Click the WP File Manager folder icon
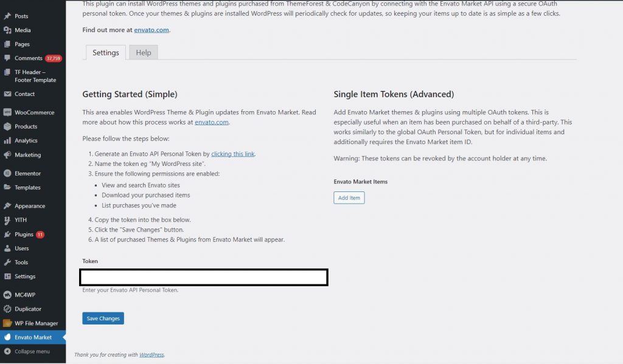This screenshot has height=364, width=623. click(7, 323)
